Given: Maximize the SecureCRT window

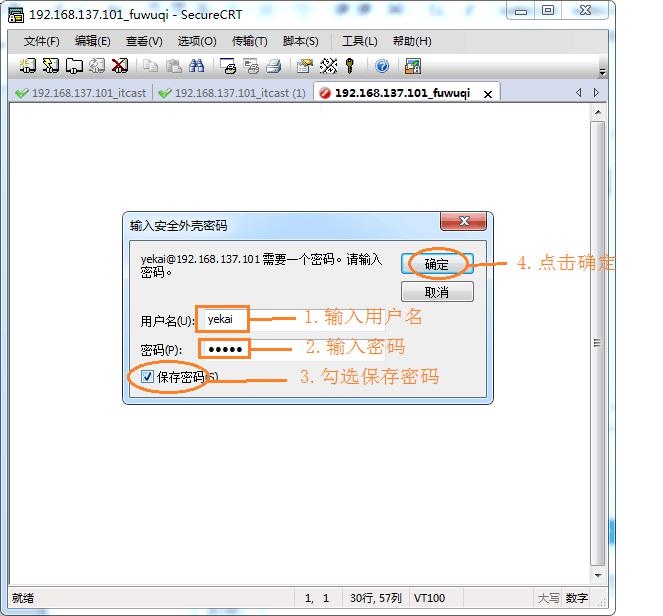Looking at the screenshot, I should pyautogui.click(x=548, y=11).
